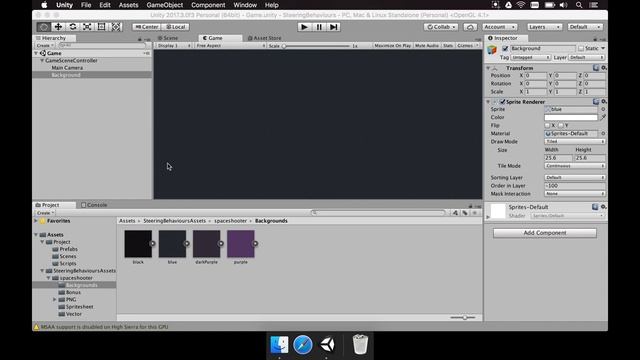
Task: Open Safari from the dock
Action: point(303,344)
